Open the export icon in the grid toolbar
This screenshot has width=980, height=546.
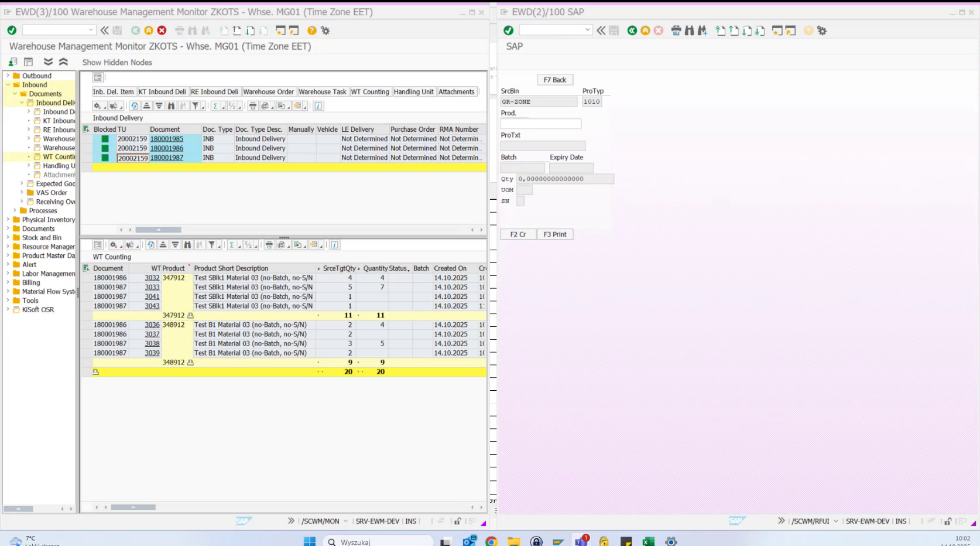point(283,106)
